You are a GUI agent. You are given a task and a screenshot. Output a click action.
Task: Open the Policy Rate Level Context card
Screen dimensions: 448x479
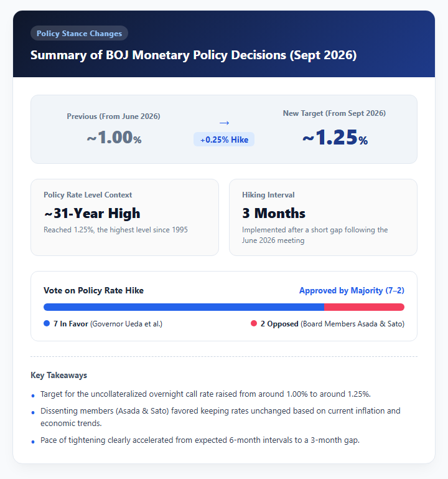point(124,217)
